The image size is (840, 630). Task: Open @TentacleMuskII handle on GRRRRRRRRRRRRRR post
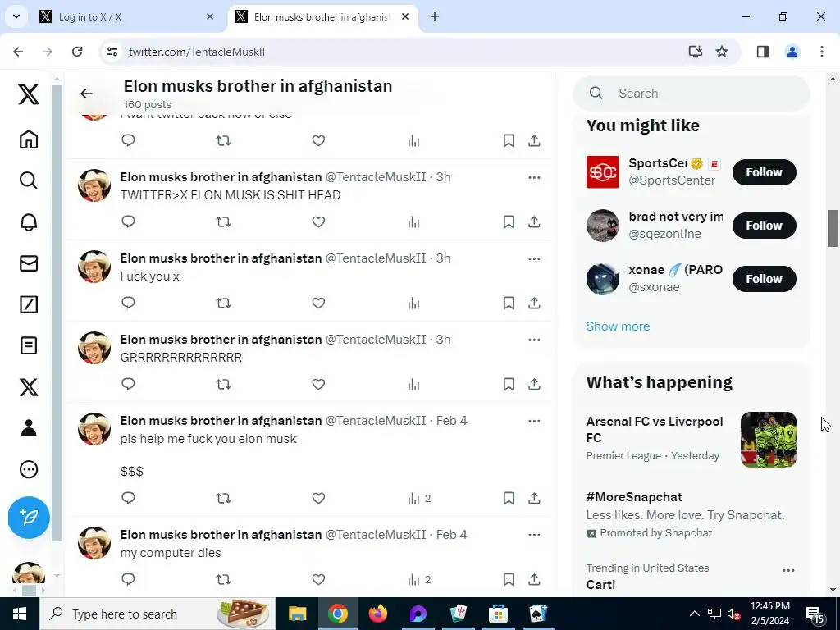[x=376, y=340]
